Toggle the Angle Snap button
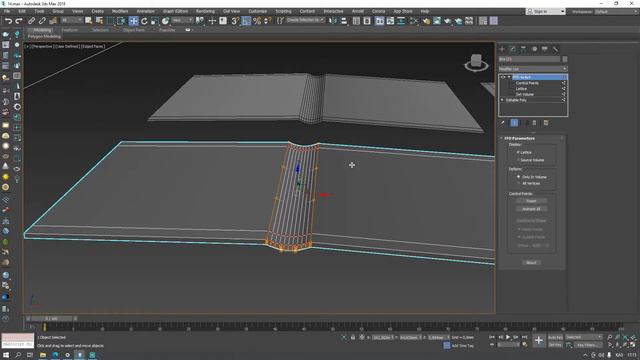The height and width of the screenshot is (360, 640). point(246,21)
